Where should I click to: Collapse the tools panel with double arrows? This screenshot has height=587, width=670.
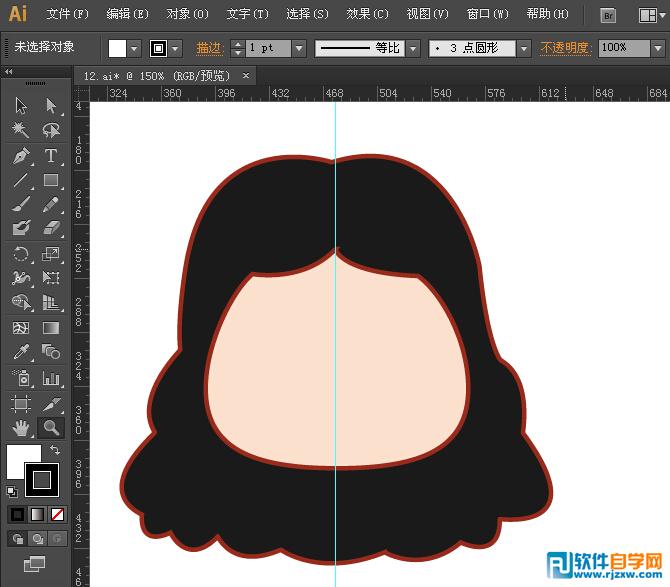[9, 72]
